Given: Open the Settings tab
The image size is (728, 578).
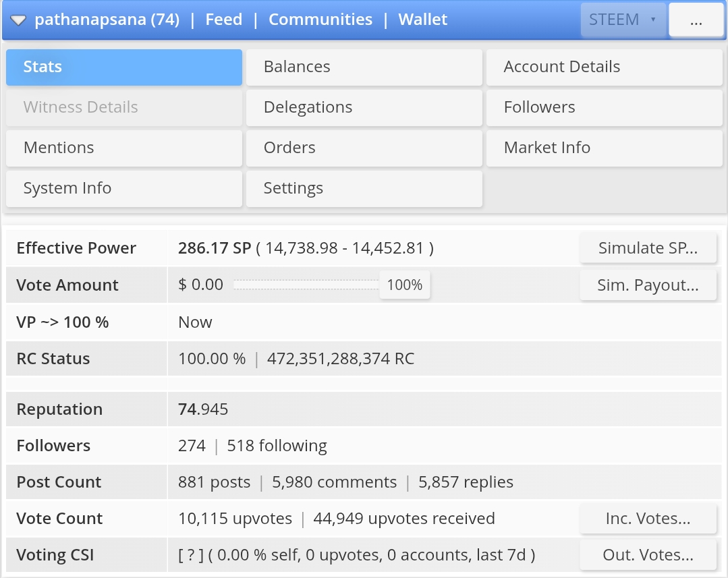Looking at the screenshot, I should pos(364,188).
